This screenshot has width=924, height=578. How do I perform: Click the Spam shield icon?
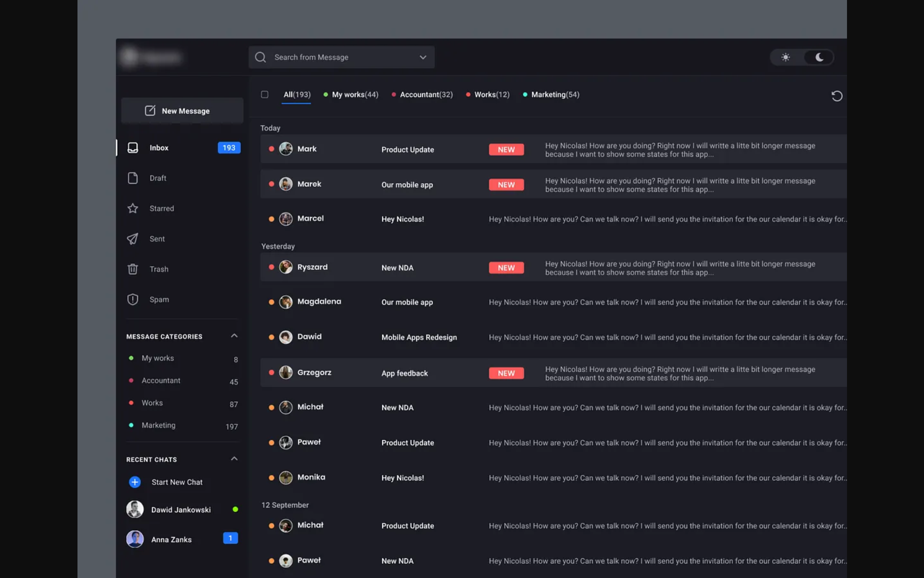[133, 300]
